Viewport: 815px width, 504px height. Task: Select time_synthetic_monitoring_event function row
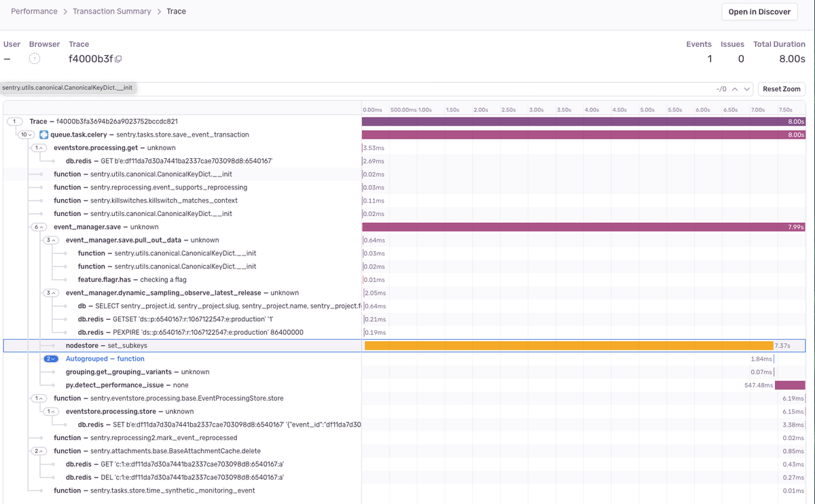(404, 490)
